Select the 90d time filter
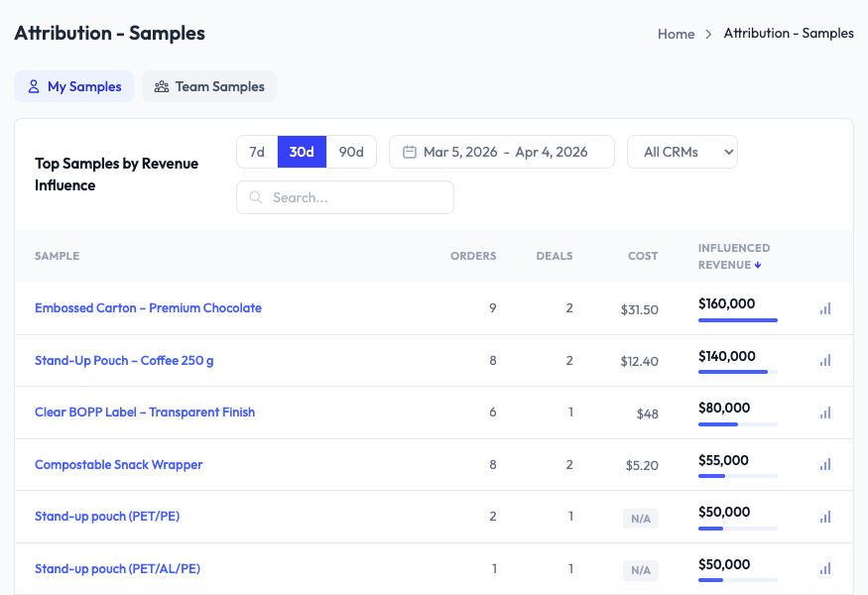Screen dimensions: 868x595 pyautogui.click(x=350, y=152)
